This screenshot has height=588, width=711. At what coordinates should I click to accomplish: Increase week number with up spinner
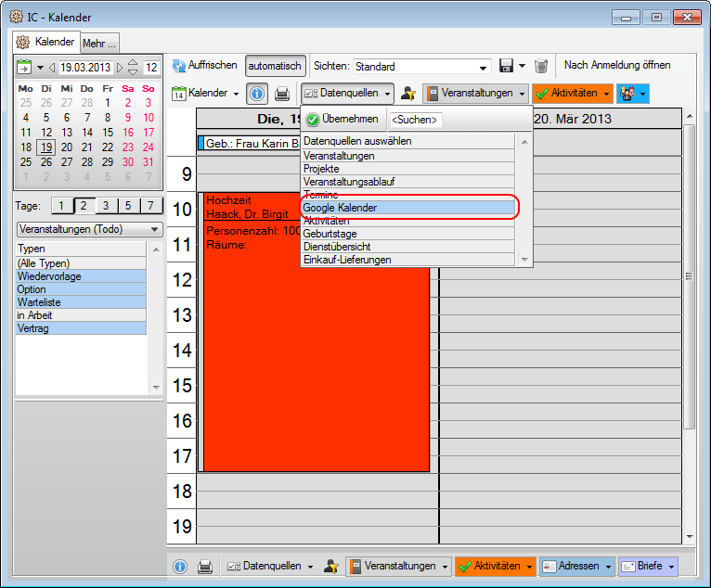click(x=133, y=63)
